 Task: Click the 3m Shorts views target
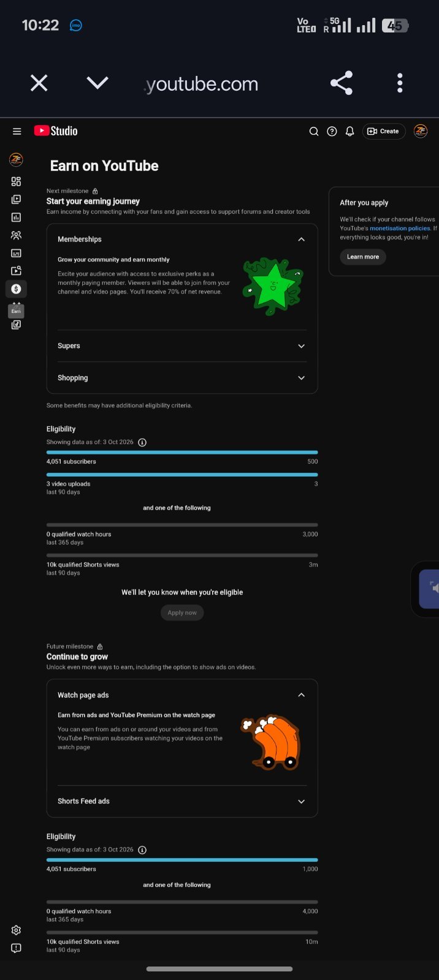point(313,565)
